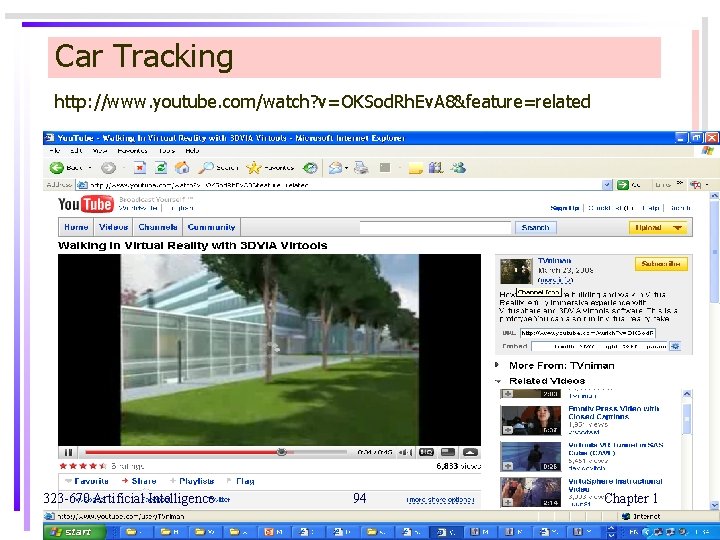Toggle HQ video quality button
The height and width of the screenshot is (540, 720).
point(426,453)
